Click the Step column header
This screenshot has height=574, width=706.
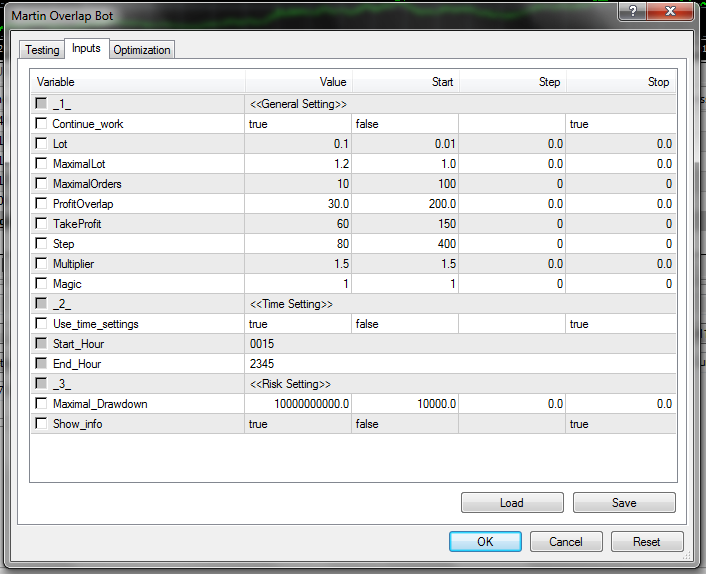tap(512, 81)
